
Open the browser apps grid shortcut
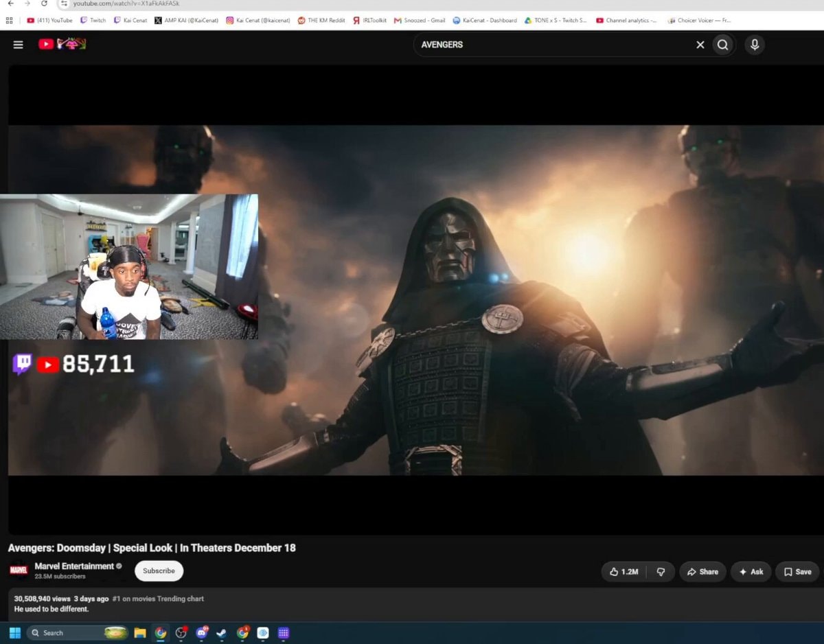point(10,21)
